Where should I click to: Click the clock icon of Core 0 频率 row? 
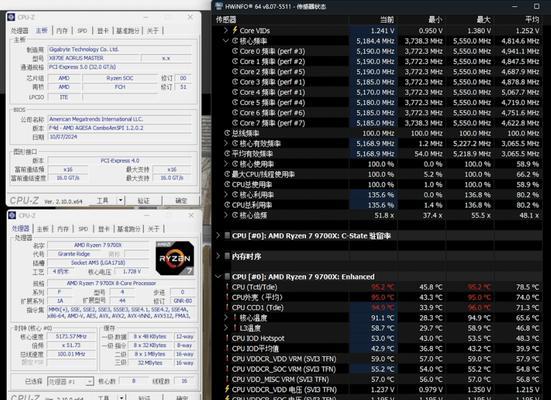pyautogui.click(x=235, y=51)
